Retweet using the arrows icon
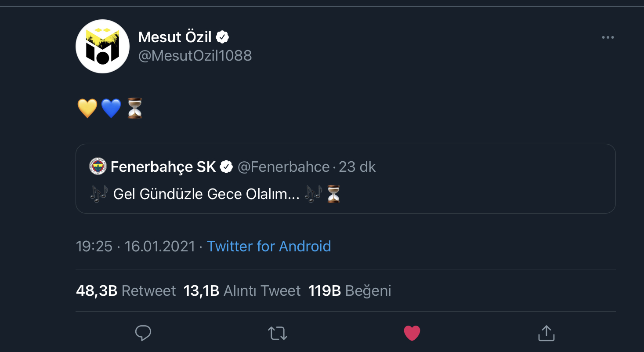This screenshot has width=644, height=352. [x=278, y=333]
